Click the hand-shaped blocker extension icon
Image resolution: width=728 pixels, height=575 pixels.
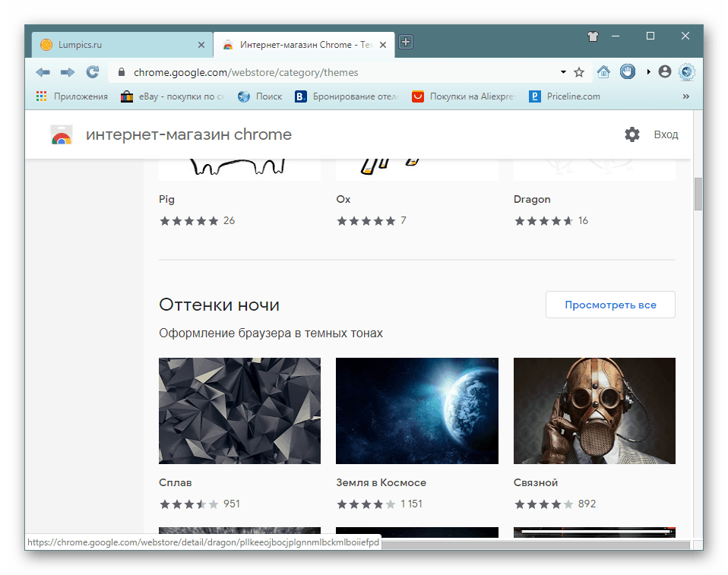point(628,71)
